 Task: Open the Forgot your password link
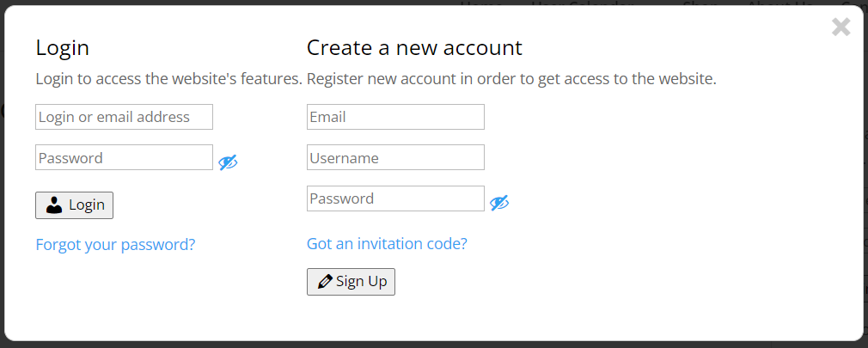pyautogui.click(x=115, y=245)
